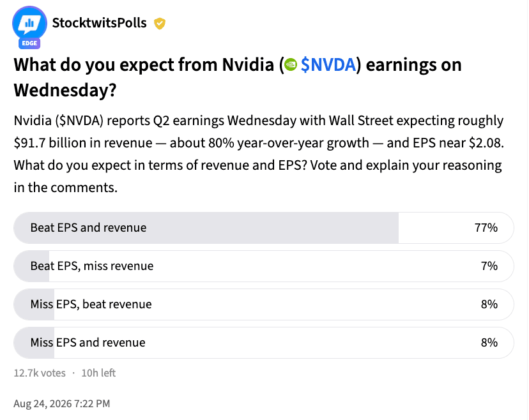
Task: Click the gold verified checkmark badge
Action: [x=160, y=24]
